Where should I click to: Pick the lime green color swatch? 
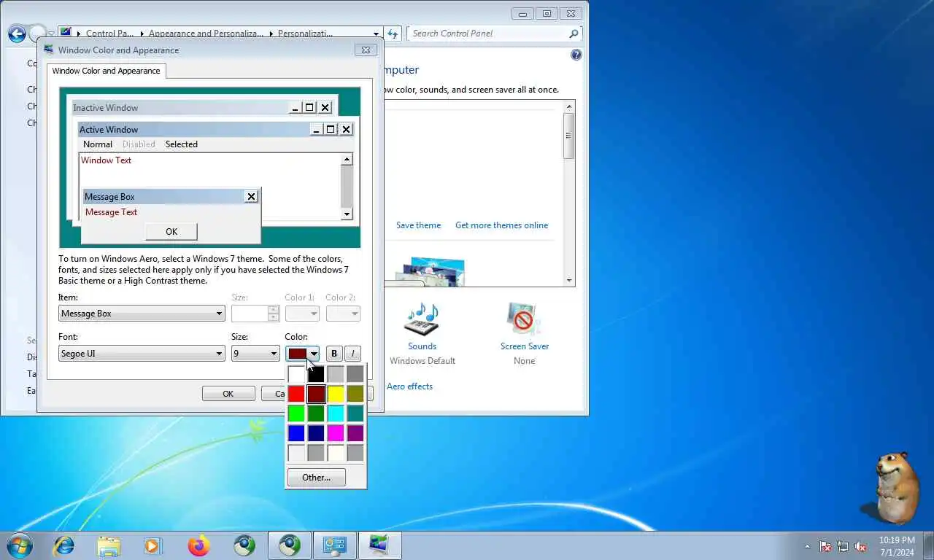pyautogui.click(x=296, y=413)
